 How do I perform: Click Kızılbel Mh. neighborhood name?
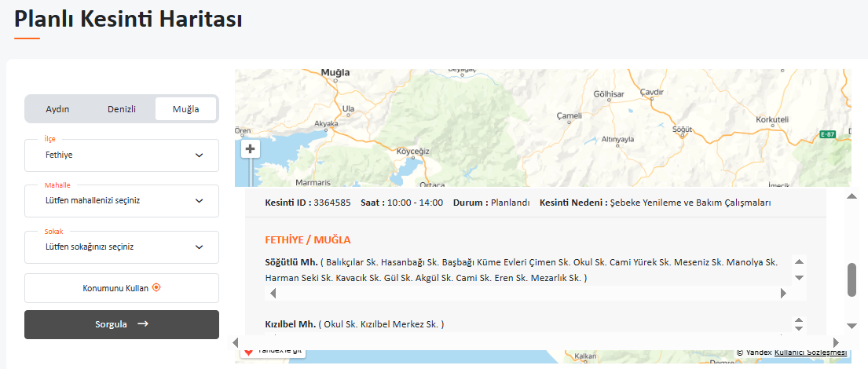291,323
